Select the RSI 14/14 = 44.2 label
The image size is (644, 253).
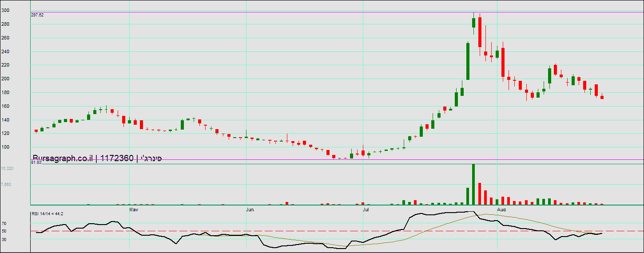48,214
